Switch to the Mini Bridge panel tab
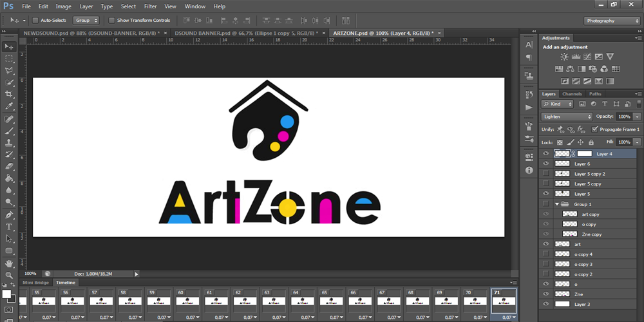The image size is (644, 322). pos(36,282)
